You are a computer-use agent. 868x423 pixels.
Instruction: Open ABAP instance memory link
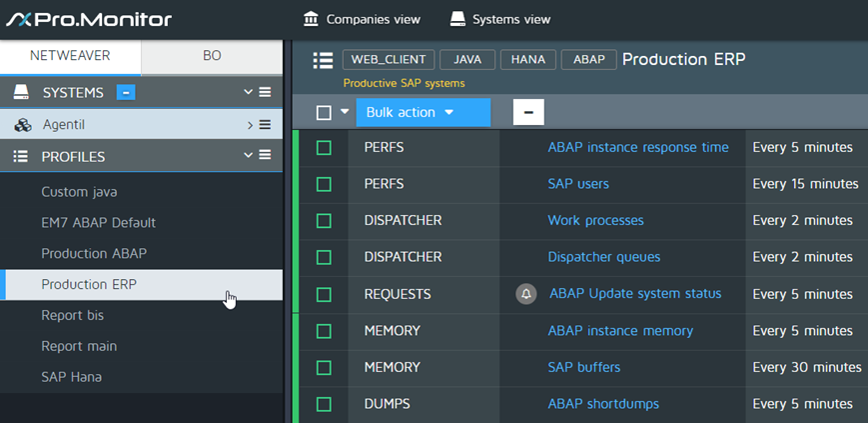pyautogui.click(x=620, y=331)
